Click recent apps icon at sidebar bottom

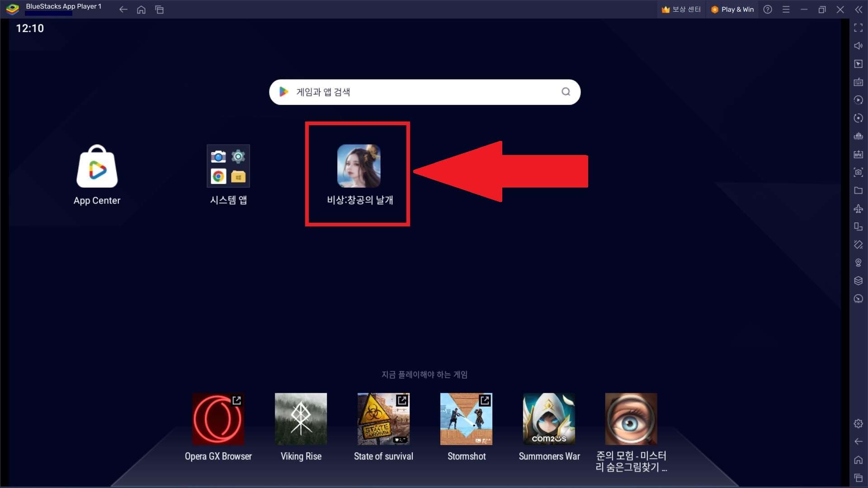coord(859,478)
